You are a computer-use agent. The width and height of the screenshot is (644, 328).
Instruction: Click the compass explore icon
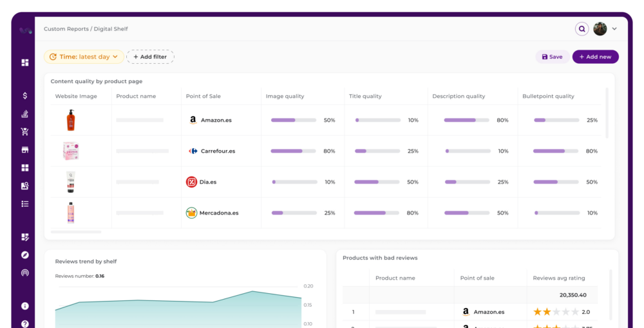25,255
